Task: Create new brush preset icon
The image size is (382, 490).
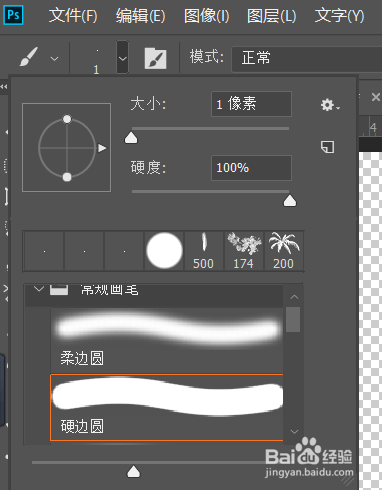Action: [x=327, y=147]
